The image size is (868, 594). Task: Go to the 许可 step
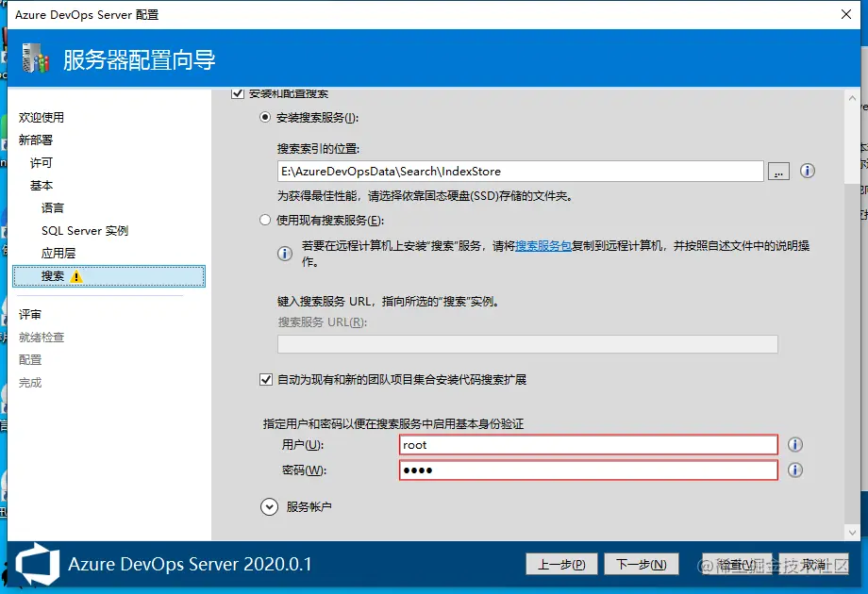tap(42, 162)
